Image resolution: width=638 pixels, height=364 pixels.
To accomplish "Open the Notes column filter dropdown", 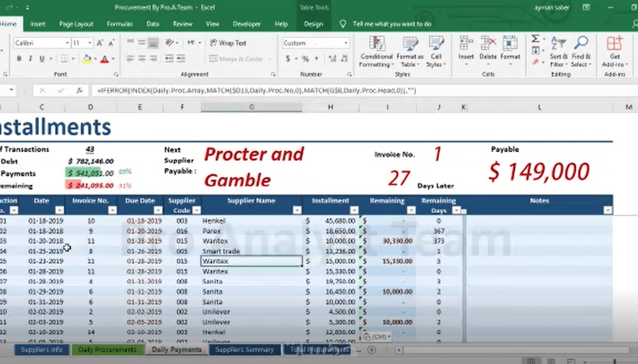I will [x=608, y=210].
